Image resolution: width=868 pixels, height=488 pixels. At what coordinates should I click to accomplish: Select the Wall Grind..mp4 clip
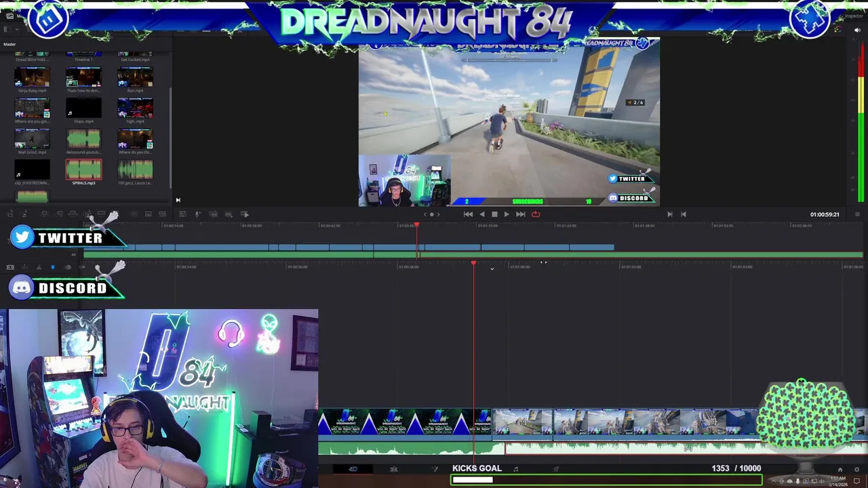tap(32, 138)
